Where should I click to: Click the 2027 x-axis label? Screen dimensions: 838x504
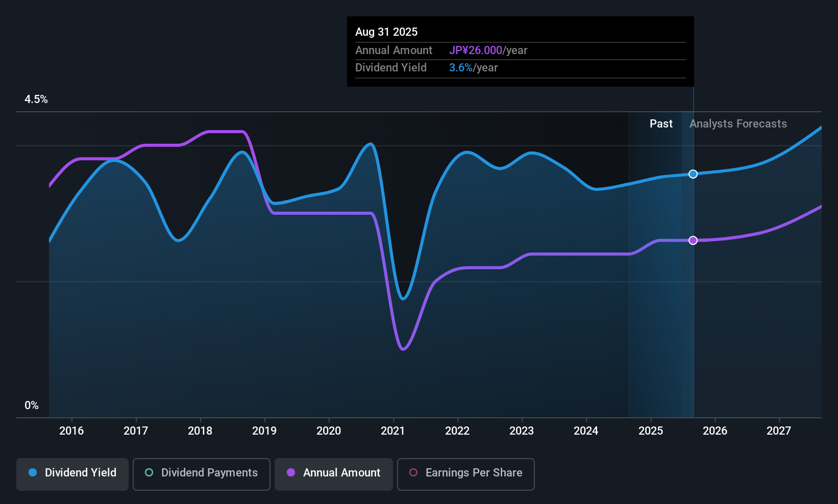(x=779, y=431)
